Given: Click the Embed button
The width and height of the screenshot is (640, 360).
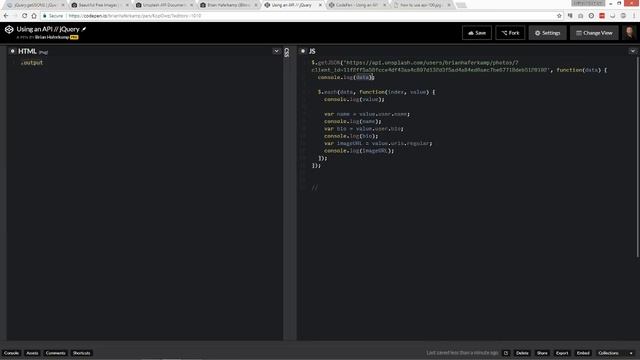Looking at the screenshot, I should coord(583,353).
